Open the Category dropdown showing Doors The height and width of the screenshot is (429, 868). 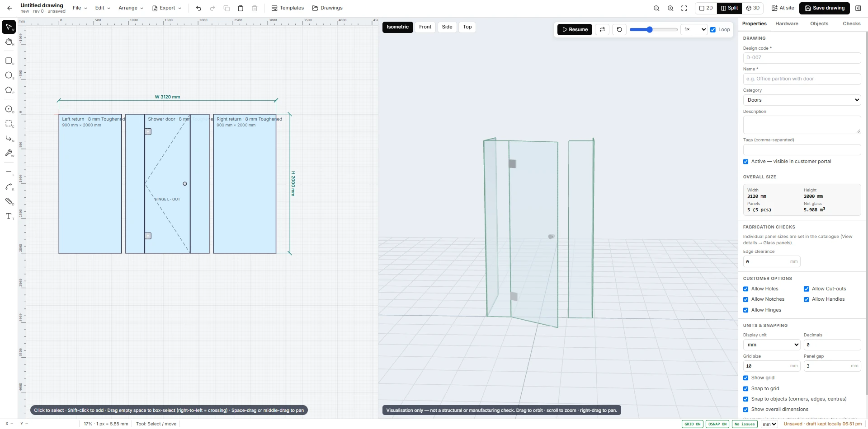point(802,100)
